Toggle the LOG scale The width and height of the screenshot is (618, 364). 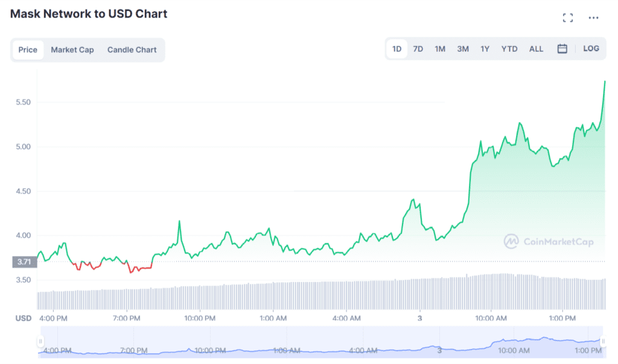591,48
